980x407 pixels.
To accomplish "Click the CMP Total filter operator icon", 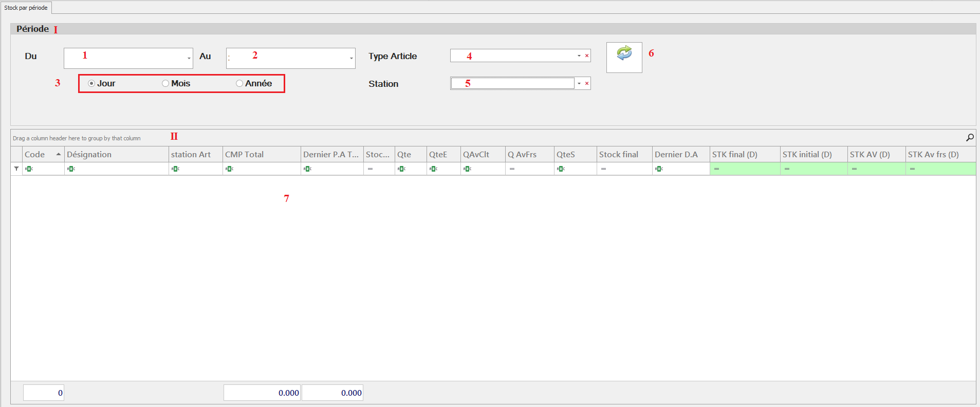I will (229, 169).
